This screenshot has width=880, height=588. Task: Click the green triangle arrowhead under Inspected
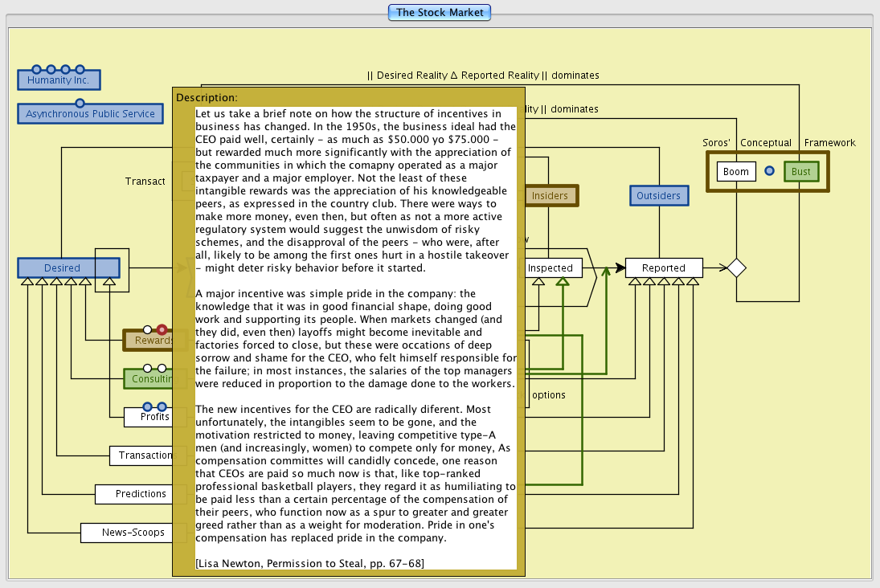(x=563, y=282)
